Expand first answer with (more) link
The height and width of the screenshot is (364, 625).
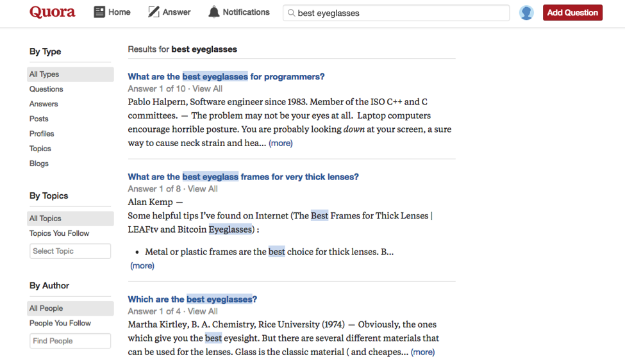point(281,143)
